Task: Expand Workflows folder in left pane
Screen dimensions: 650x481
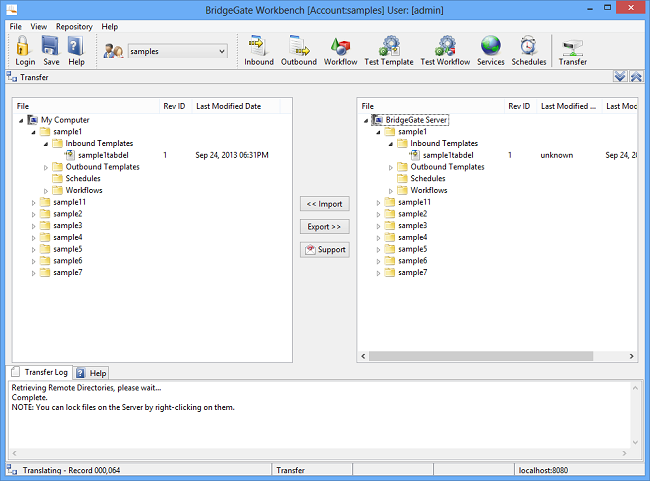Action: (46, 191)
